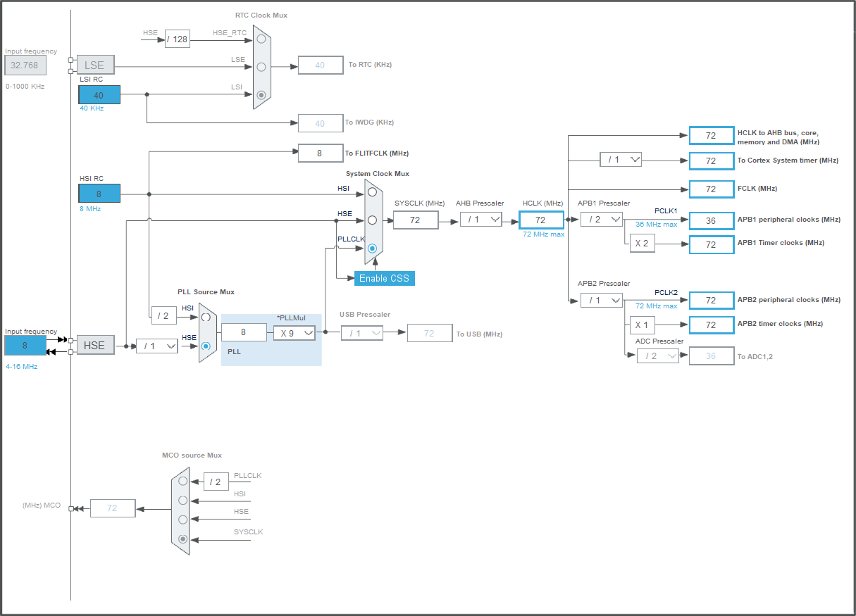Click the SYSCLK (MHz) value field
Viewport: 856px width, 616px height.
coord(416,220)
